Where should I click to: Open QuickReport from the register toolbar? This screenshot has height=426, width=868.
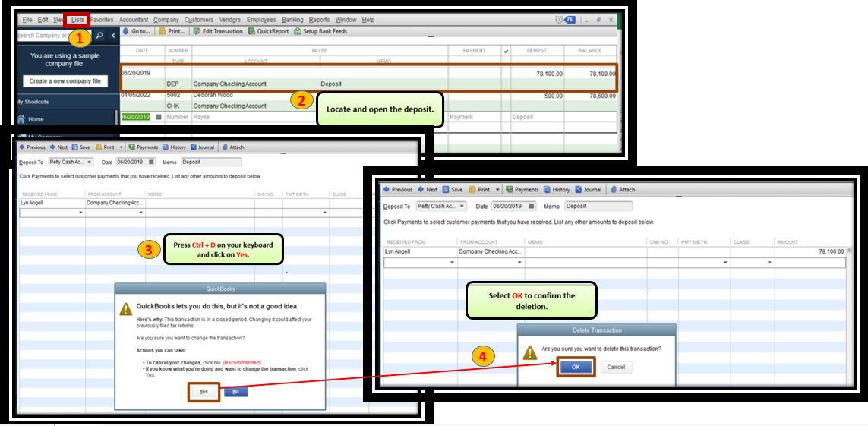(x=269, y=32)
